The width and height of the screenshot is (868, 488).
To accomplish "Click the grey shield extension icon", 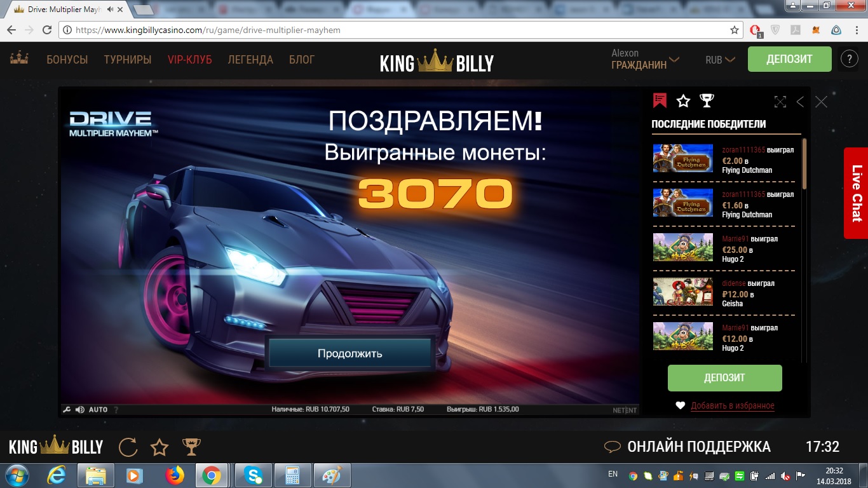I will 775,30.
